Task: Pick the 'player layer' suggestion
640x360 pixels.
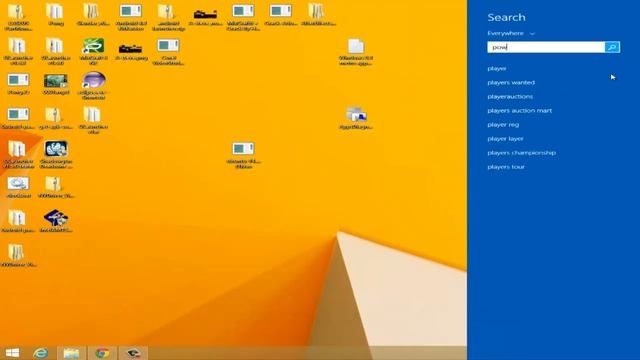Action: pyautogui.click(x=505, y=139)
